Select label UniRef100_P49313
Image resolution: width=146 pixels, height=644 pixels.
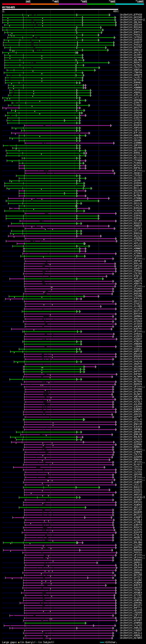point(131,35)
